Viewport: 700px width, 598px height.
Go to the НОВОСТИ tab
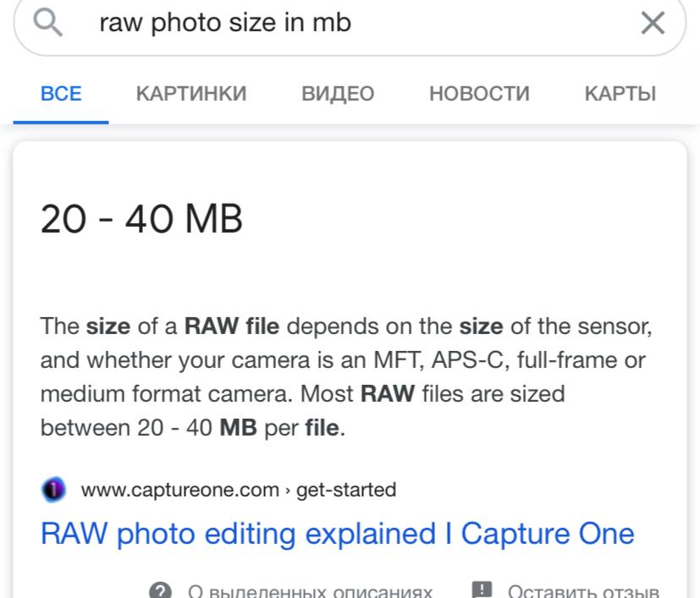coord(479,93)
